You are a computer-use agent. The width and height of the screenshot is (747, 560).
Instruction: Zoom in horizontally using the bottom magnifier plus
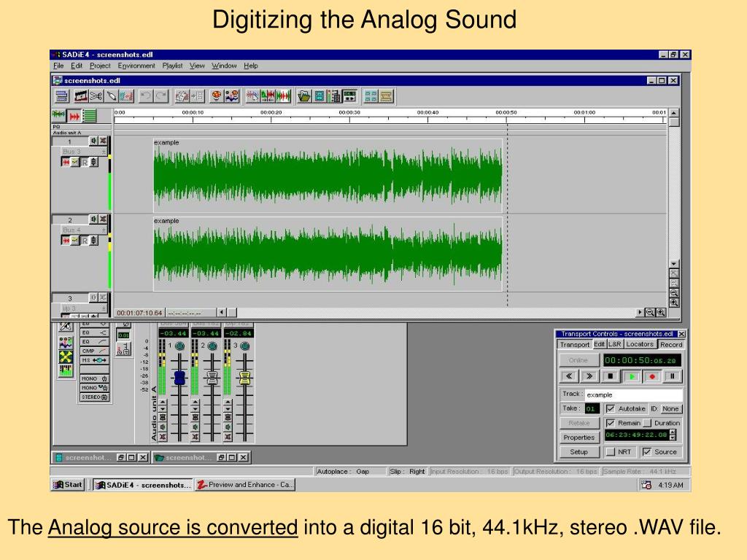(x=661, y=312)
